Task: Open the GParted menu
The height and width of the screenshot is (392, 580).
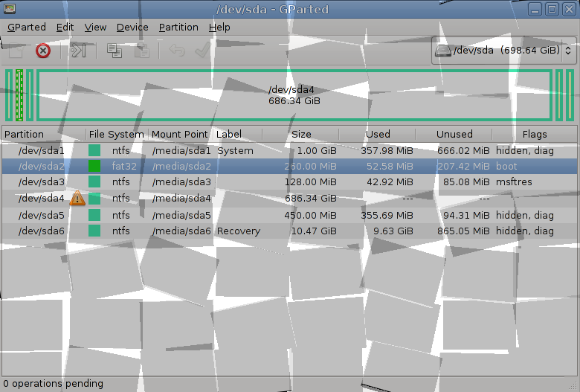Action: click(x=27, y=28)
